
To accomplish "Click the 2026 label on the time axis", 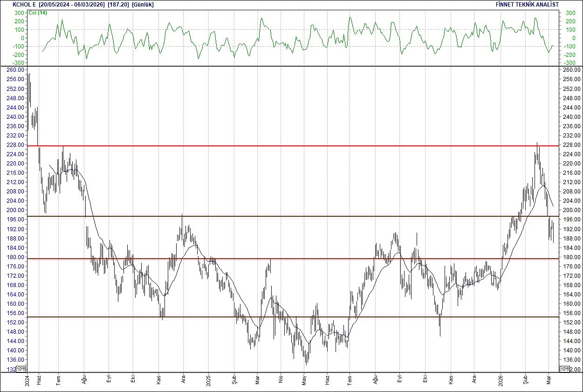I will coord(501,380).
